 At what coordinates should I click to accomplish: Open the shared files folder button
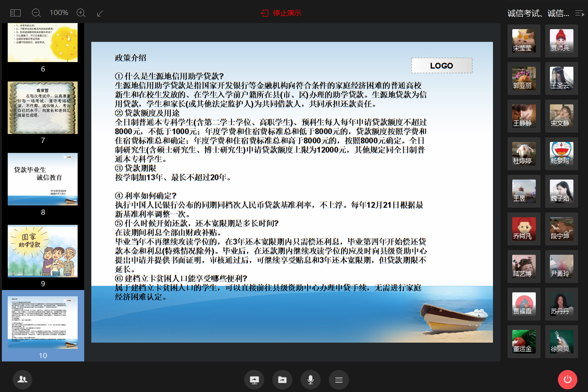click(282, 380)
